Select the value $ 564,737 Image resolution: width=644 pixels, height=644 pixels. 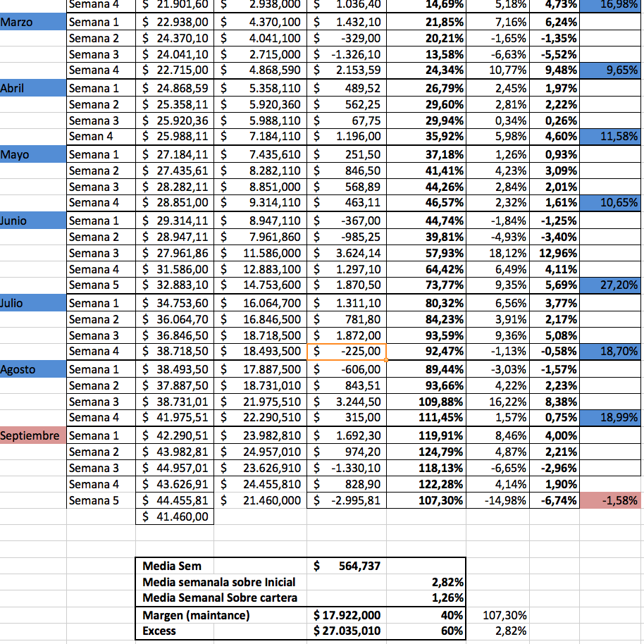[x=347, y=566]
